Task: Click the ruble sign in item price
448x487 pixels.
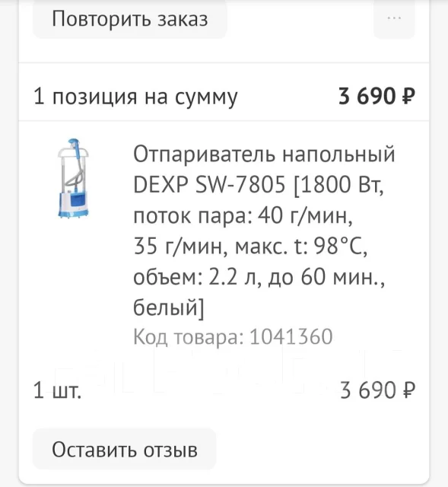Action: pos(409,390)
